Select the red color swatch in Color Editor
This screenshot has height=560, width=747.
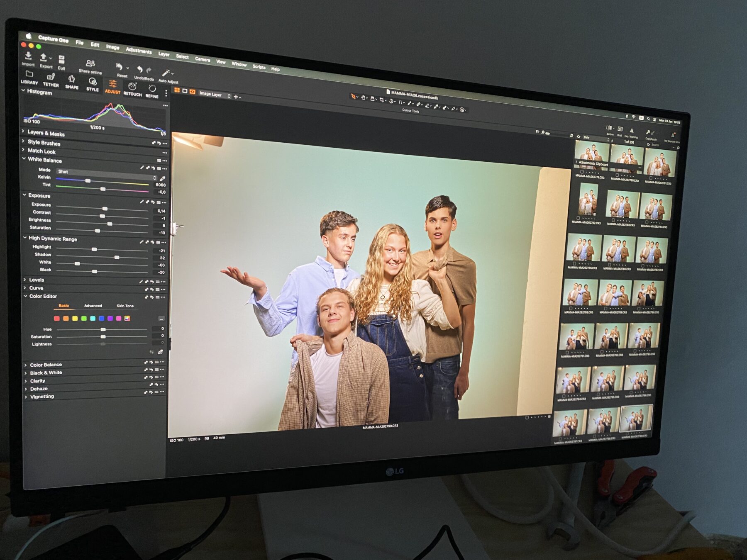coord(57,318)
